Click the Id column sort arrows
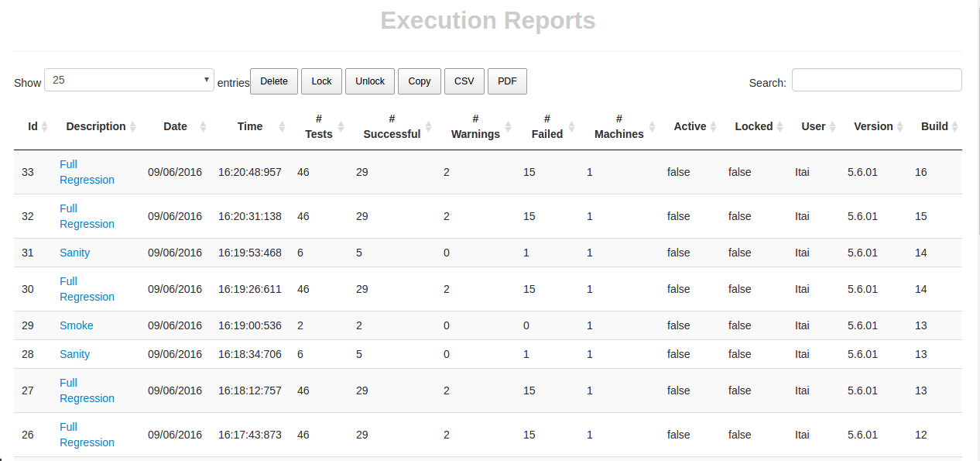Viewport: 980px width, 461px height. coord(44,126)
